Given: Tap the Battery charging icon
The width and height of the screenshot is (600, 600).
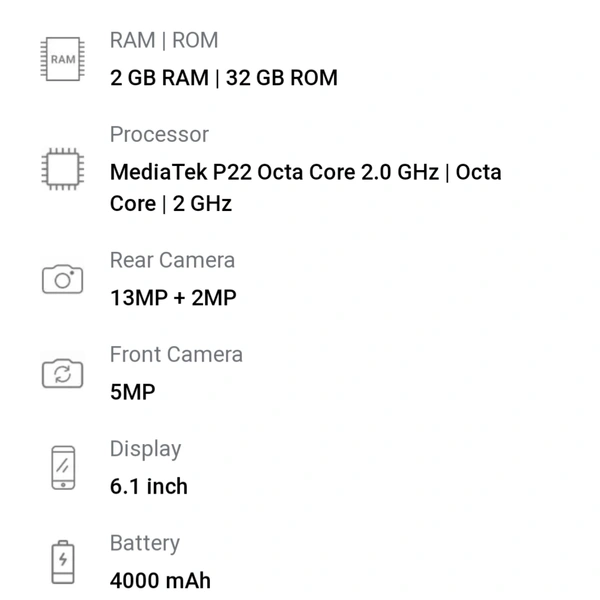Looking at the screenshot, I should [62, 561].
